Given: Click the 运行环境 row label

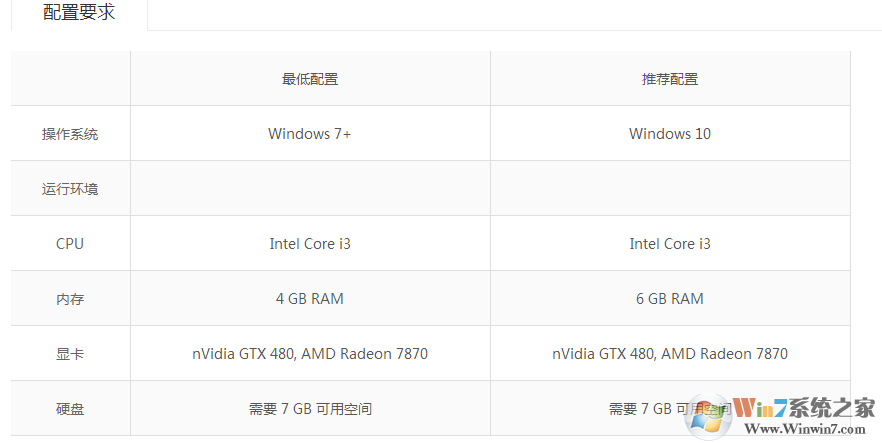Looking at the screenshot, I should coord(70,189).
